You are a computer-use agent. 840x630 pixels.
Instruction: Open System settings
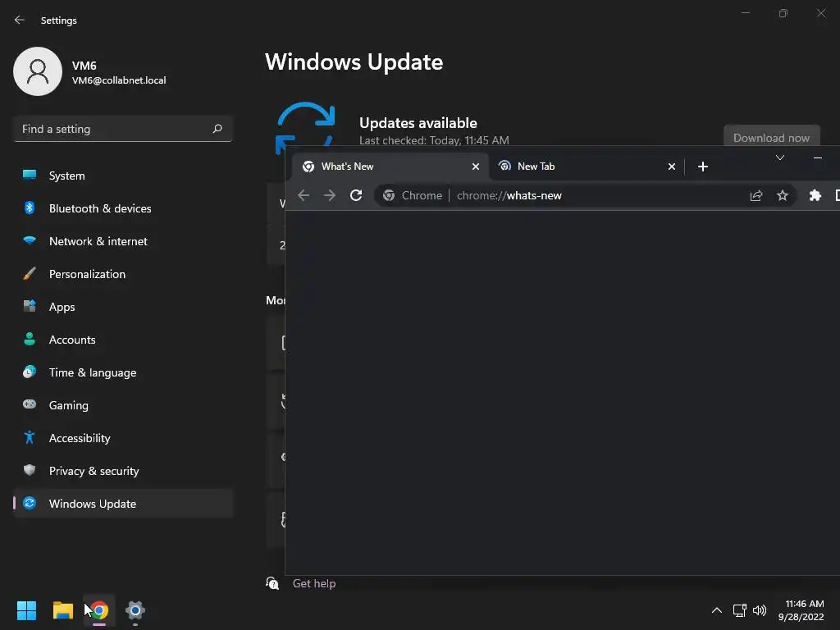(123, 176)
